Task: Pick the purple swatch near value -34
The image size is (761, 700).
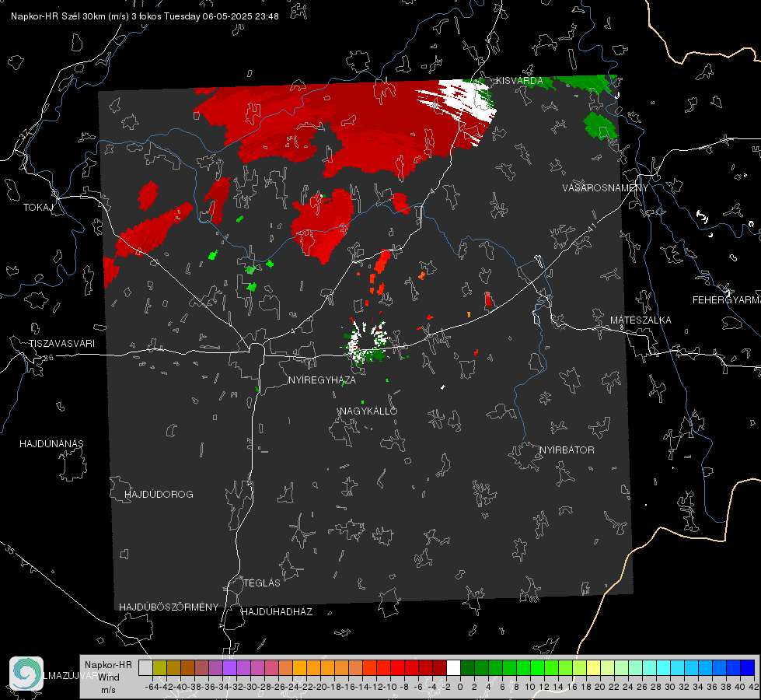Action: coord(229,667)
